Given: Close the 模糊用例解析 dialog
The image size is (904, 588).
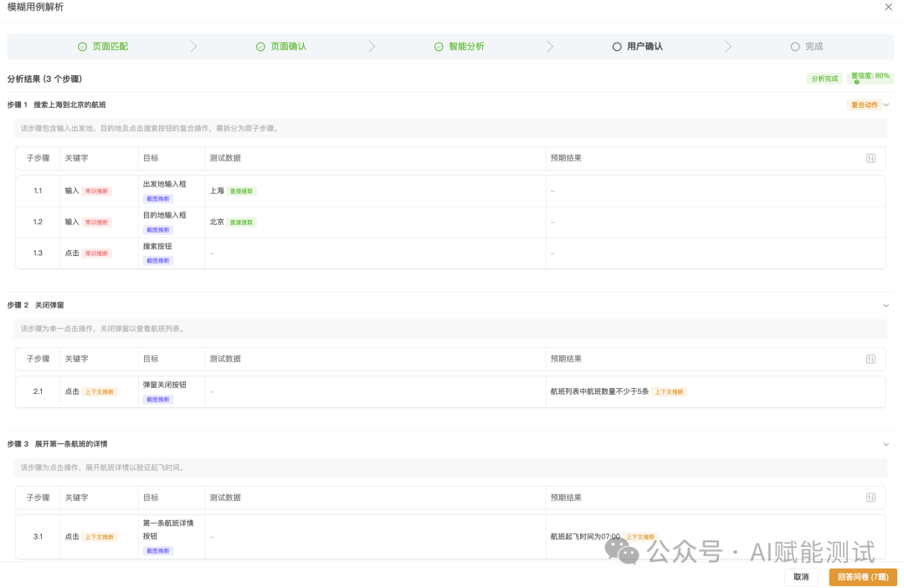Looking at the screenshot, I should pyautogui.click(x=888, y=8).
